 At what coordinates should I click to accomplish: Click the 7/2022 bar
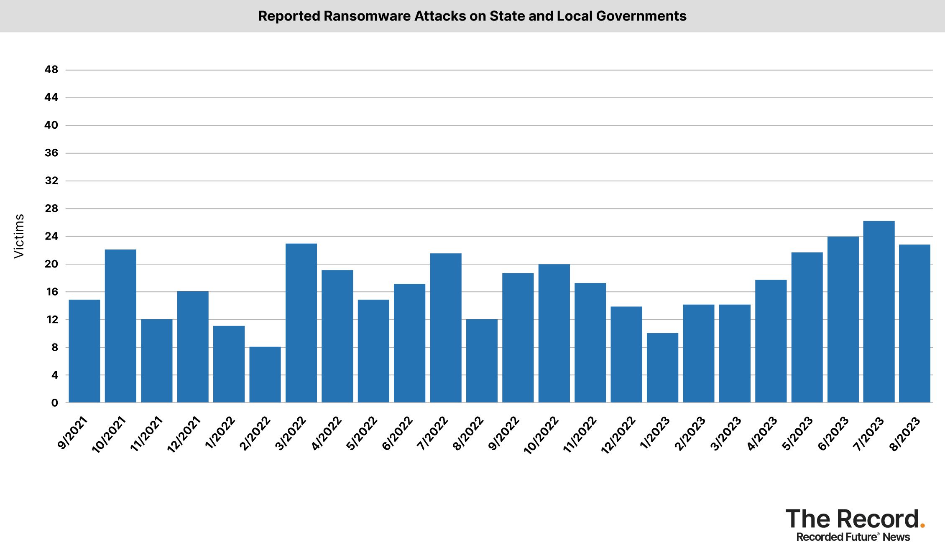point(446,328)
